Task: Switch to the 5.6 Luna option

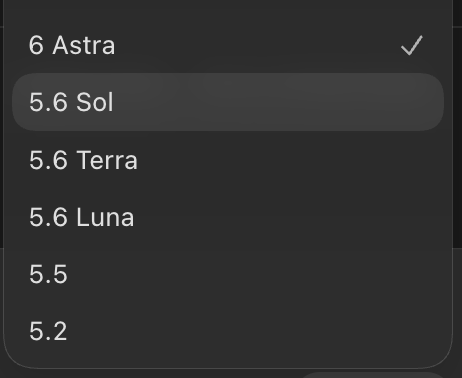Action: point(228,217)
